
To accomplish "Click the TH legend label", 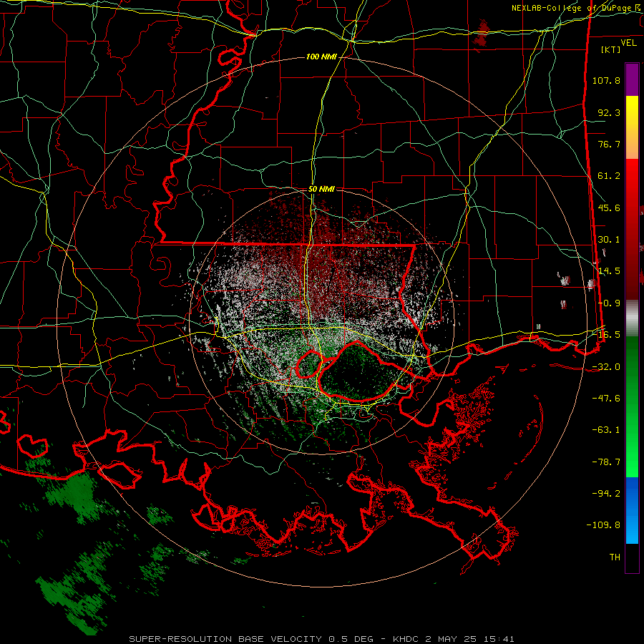I will click(x=615, y=557).
